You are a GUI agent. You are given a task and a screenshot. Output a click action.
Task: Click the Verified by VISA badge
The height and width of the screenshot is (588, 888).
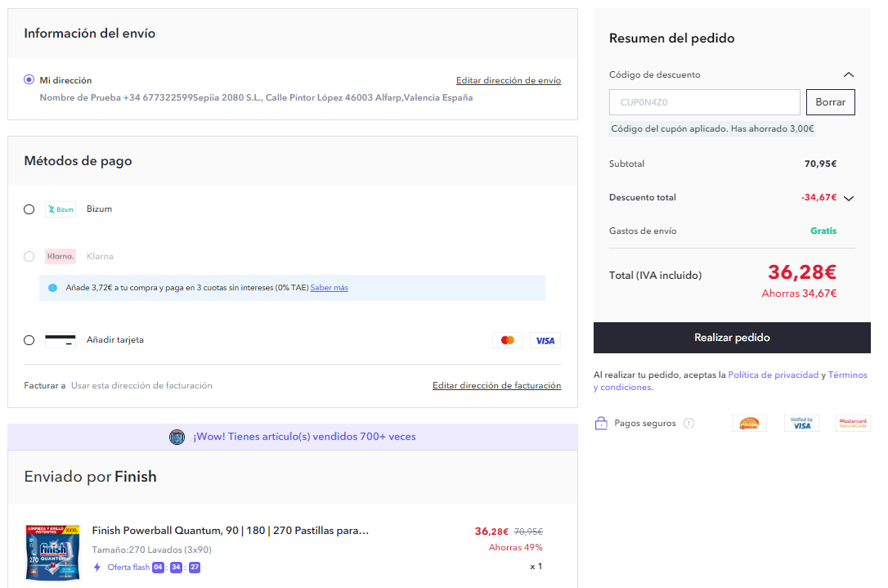point(801,423)
